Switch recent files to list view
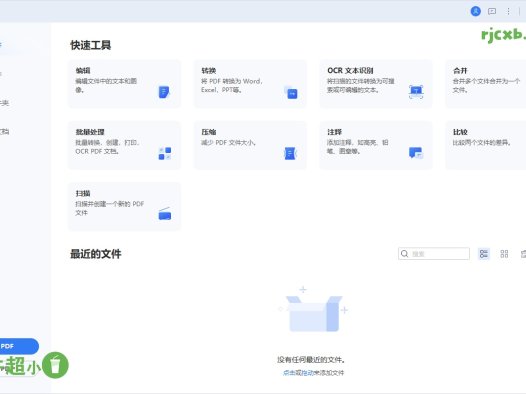526x394 pixels. 484,254
